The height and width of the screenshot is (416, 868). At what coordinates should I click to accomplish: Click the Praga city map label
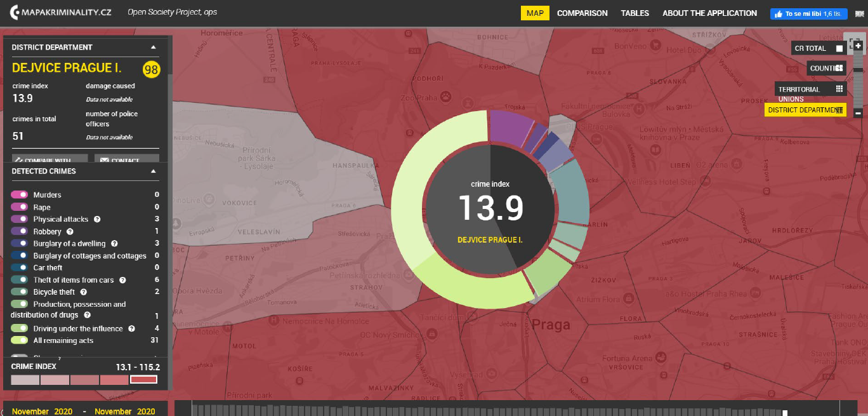click(x=551, y=325)
